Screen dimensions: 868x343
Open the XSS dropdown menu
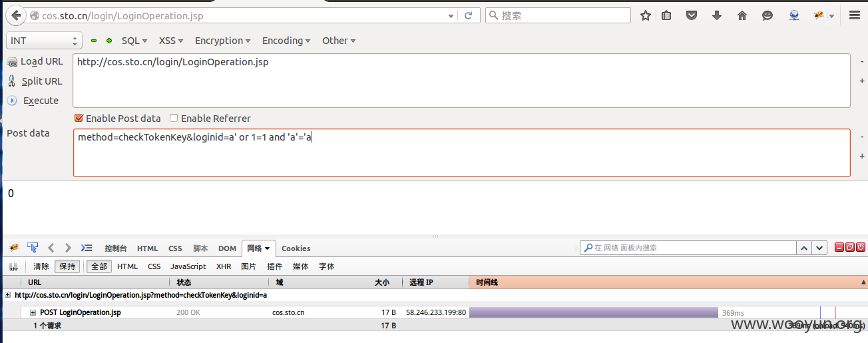click(171, 41)
